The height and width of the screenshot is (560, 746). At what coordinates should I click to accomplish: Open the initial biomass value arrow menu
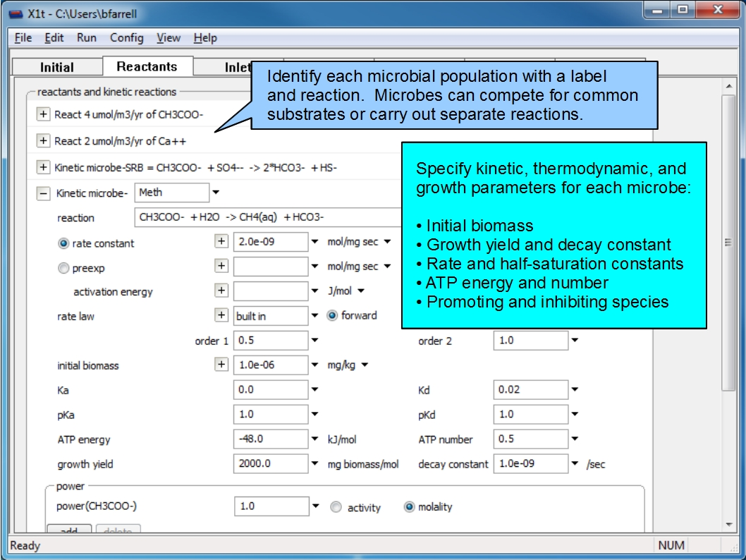click(315, 365)
